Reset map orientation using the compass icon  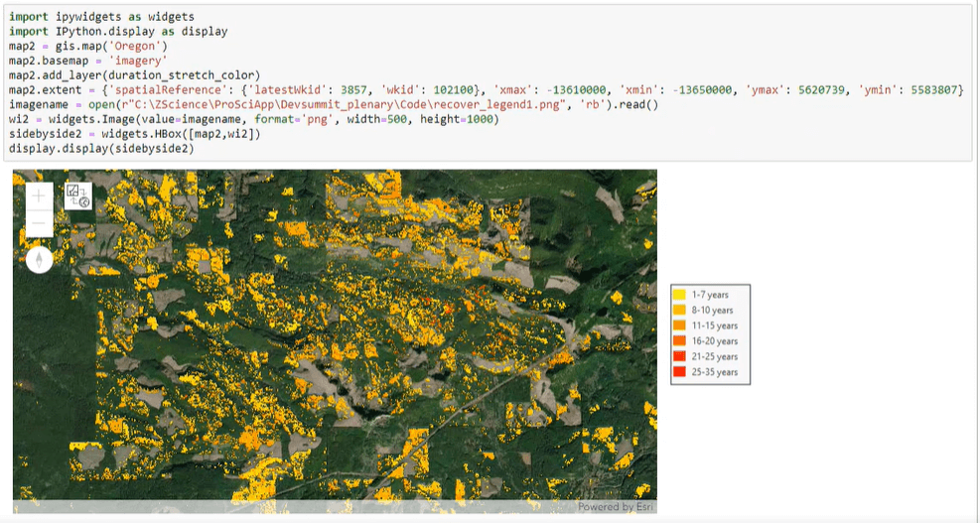coord(39,259)
